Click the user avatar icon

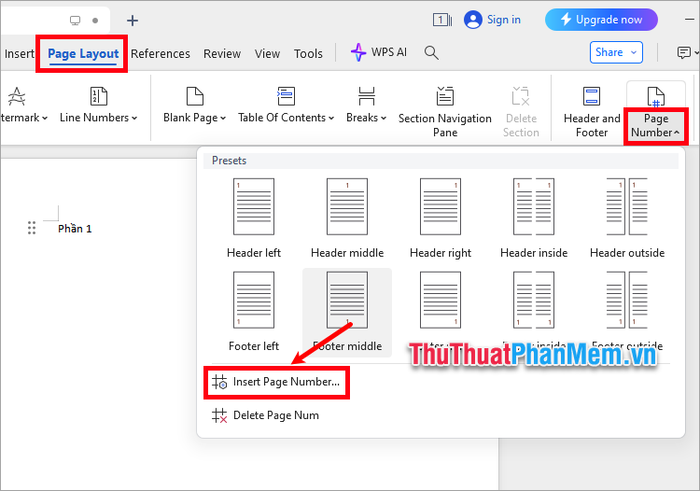(x=473, y=20)
